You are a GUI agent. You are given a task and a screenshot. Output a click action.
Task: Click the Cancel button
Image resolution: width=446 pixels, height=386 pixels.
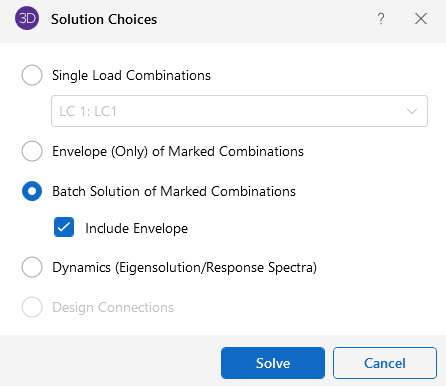click(385, 363)
